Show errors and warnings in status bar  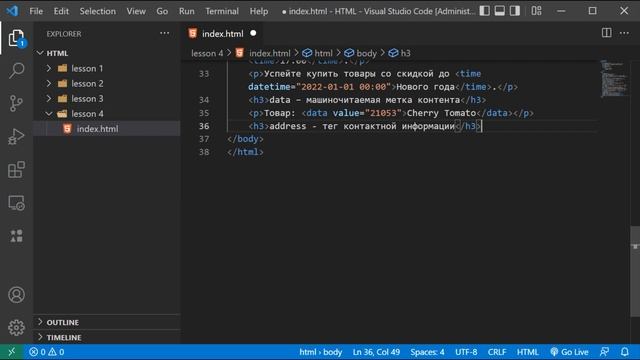pyautogui.click(x=47, y=352)
